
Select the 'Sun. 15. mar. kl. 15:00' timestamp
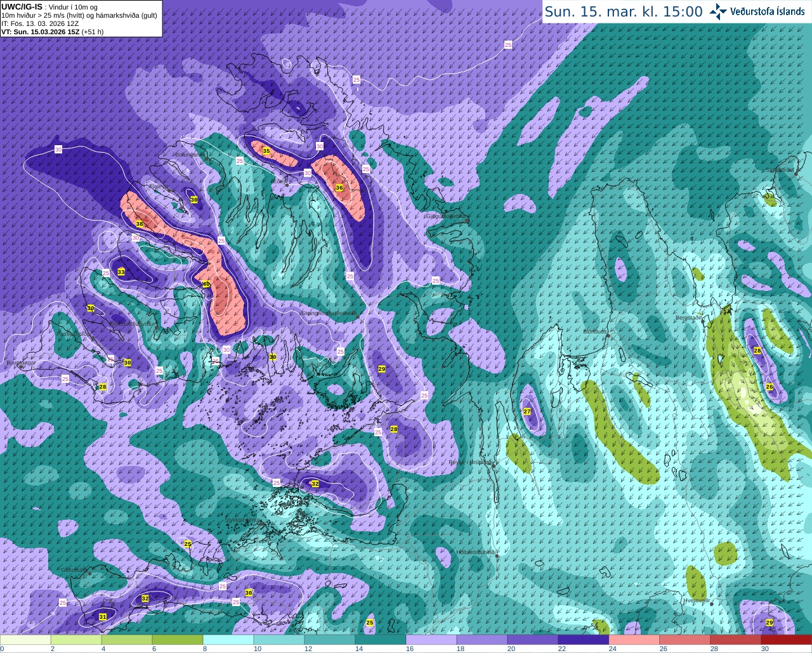(x=624, y=11)
